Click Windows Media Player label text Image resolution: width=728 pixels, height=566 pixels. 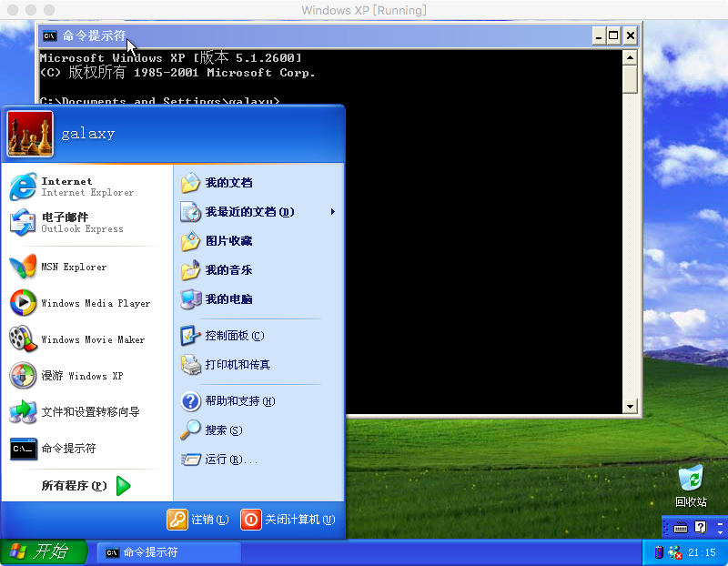96,303
